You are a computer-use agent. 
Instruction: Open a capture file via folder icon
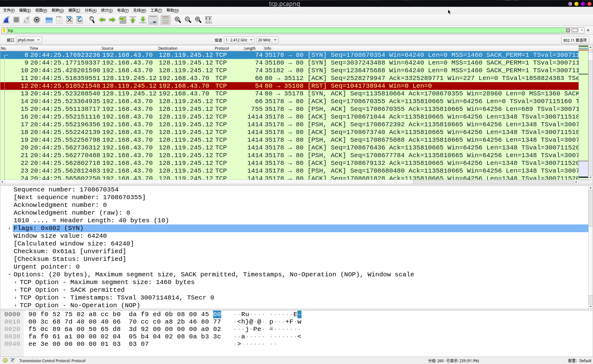49,20
